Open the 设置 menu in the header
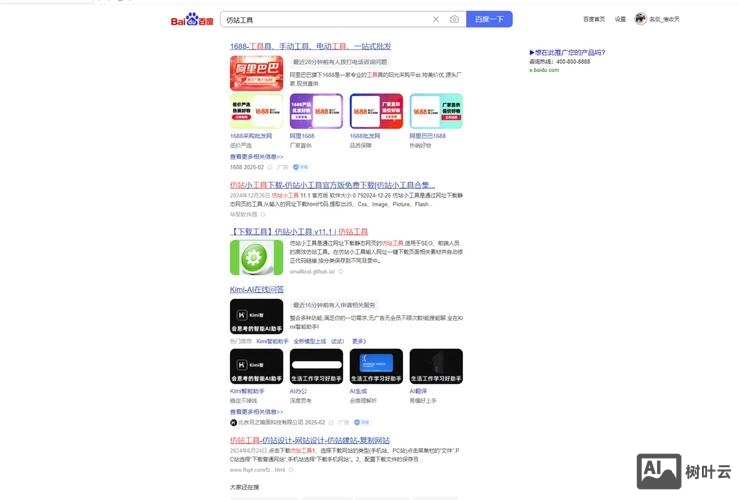 click(620, 19)
